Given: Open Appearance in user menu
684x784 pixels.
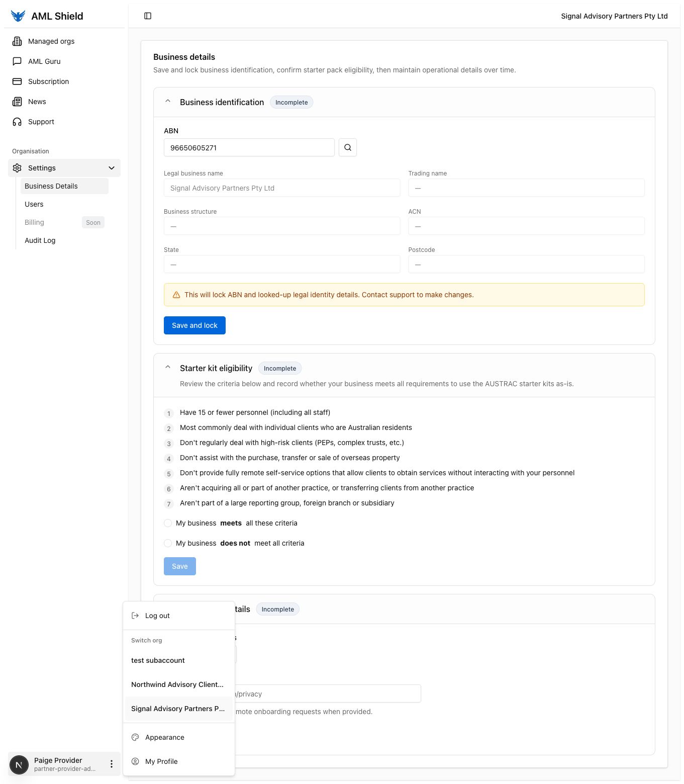Looking at the screenshot, I should [179, 737].
